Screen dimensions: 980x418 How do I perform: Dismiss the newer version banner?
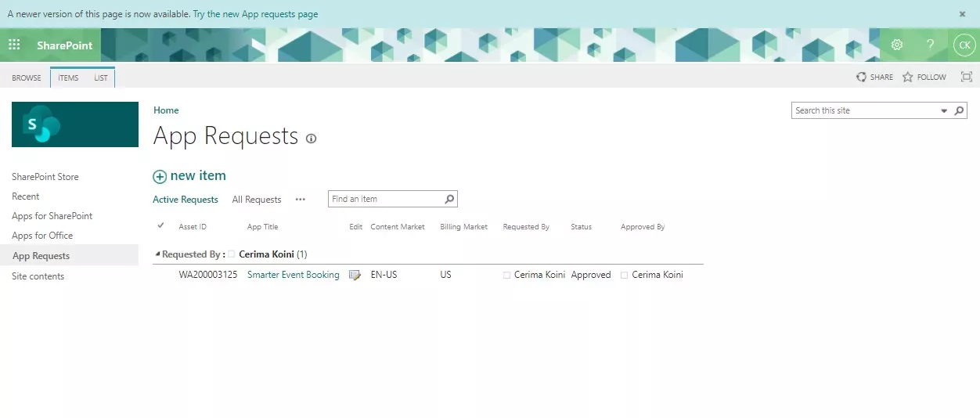[x=963, y=14]
